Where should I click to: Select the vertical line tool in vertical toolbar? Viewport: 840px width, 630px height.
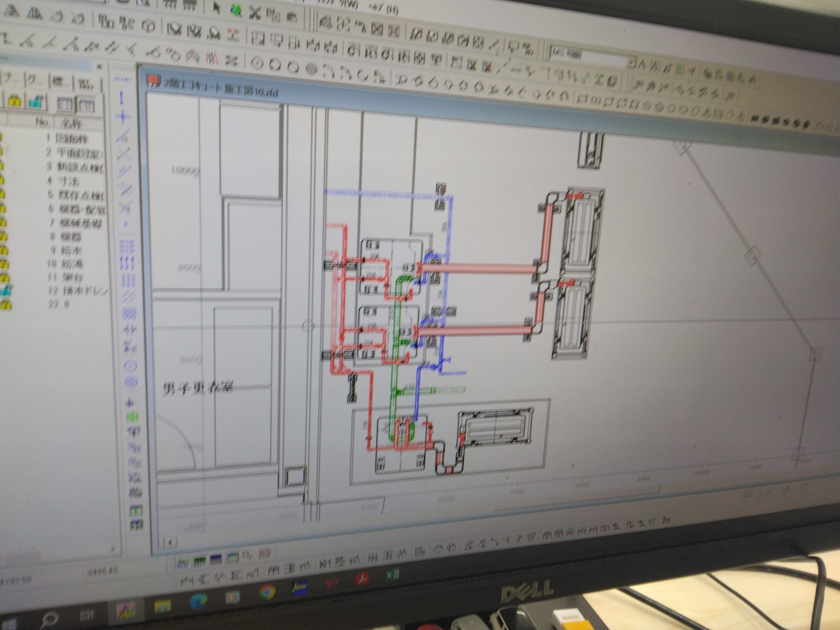point(121,98)
